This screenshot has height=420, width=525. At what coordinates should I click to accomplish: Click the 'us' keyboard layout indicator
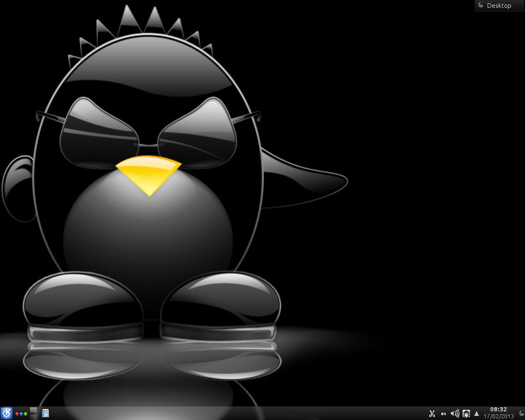443,414
